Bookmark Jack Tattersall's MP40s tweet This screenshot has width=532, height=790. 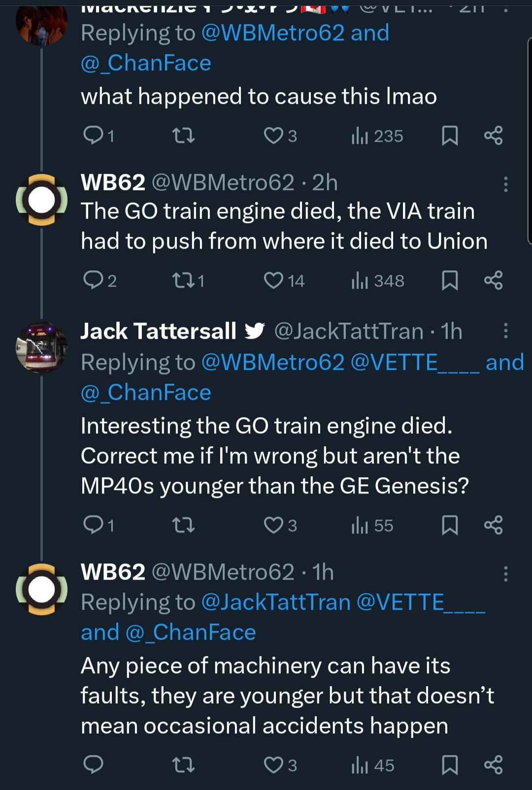(x=450, y=525)
